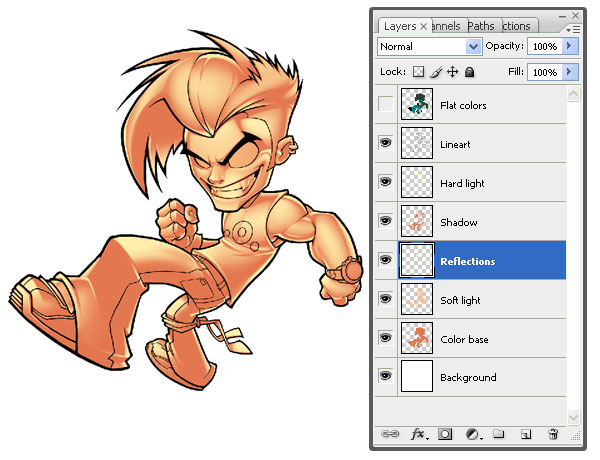The width and height of the screenshot is (600, 460).
Task: Select the Lineart layer thumbnail
Action: tap(417, 143)
